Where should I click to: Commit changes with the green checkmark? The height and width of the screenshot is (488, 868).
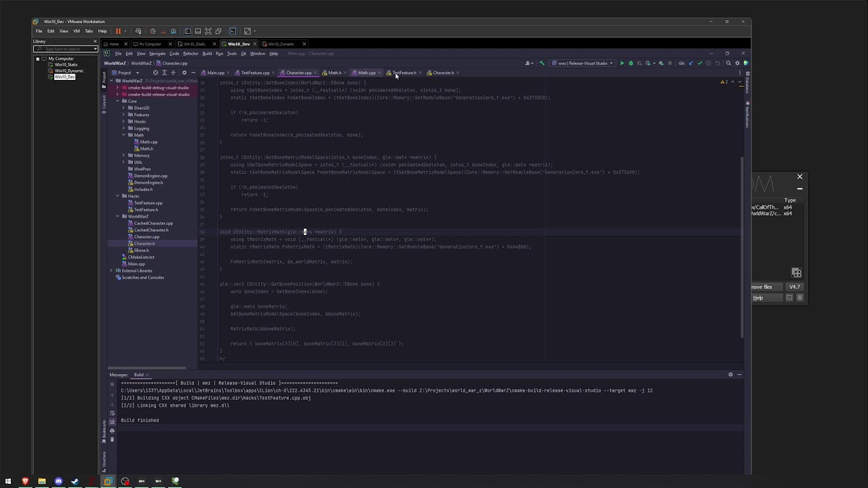[700, 63]
